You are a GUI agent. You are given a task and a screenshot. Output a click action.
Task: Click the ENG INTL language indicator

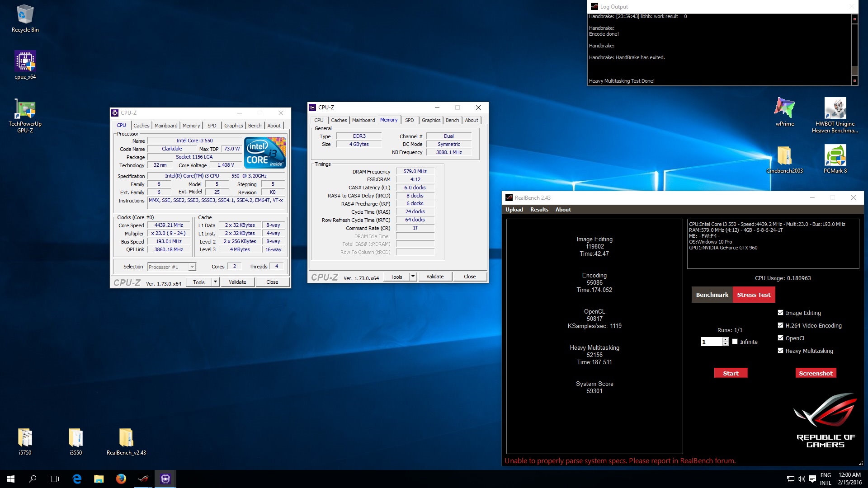click(x=826, y=479)
